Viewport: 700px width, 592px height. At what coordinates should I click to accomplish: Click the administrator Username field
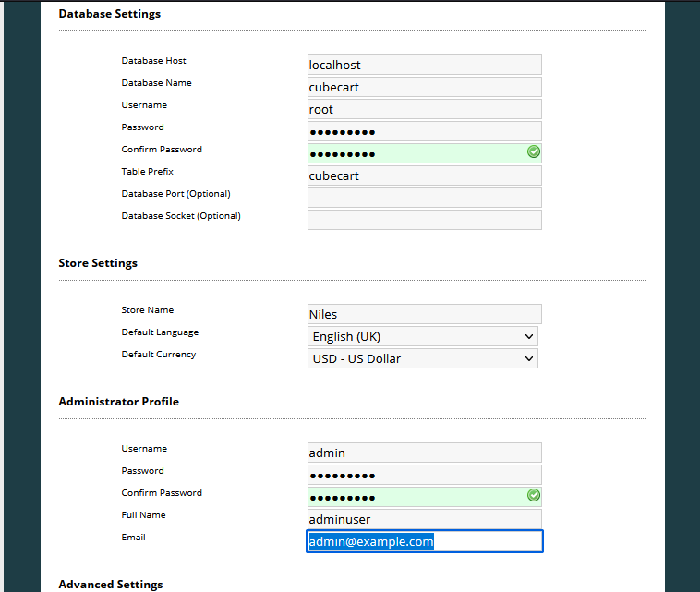[424, 453]
